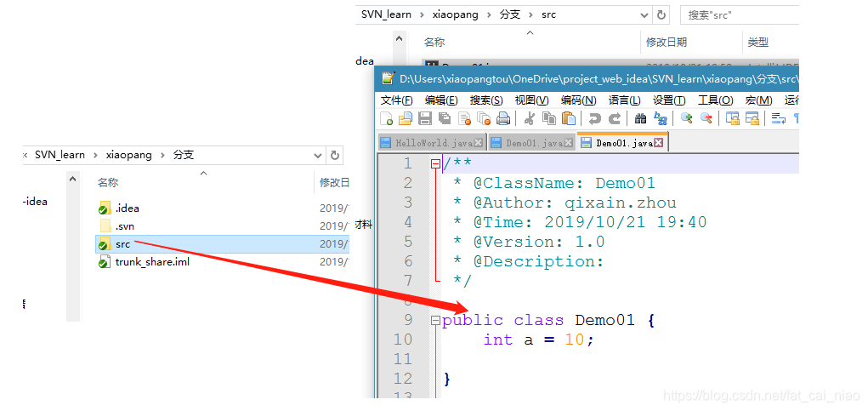Click scroll-up arrow in left Explorer navigation pane
Viewport: 868px width, 411px height.
[x=73, y=180]
